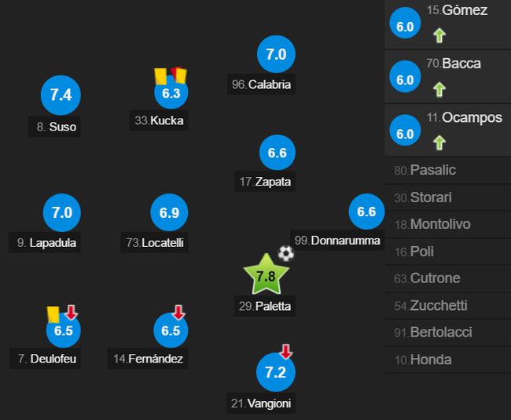The height and width of the screenshot is (420, 511).
Task: Select Locatelli's 6.9 rating bubble
Action: coord(169,212)
